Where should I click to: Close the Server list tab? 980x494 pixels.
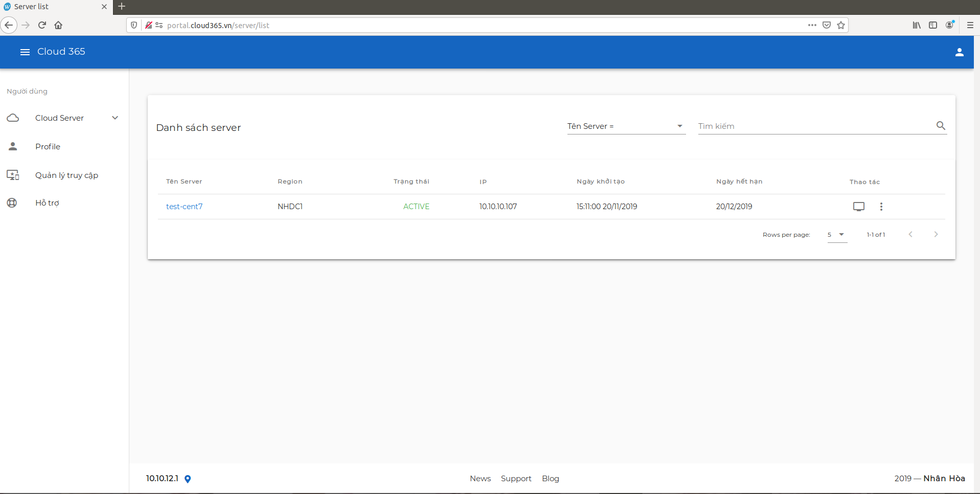tap(104, 7)
